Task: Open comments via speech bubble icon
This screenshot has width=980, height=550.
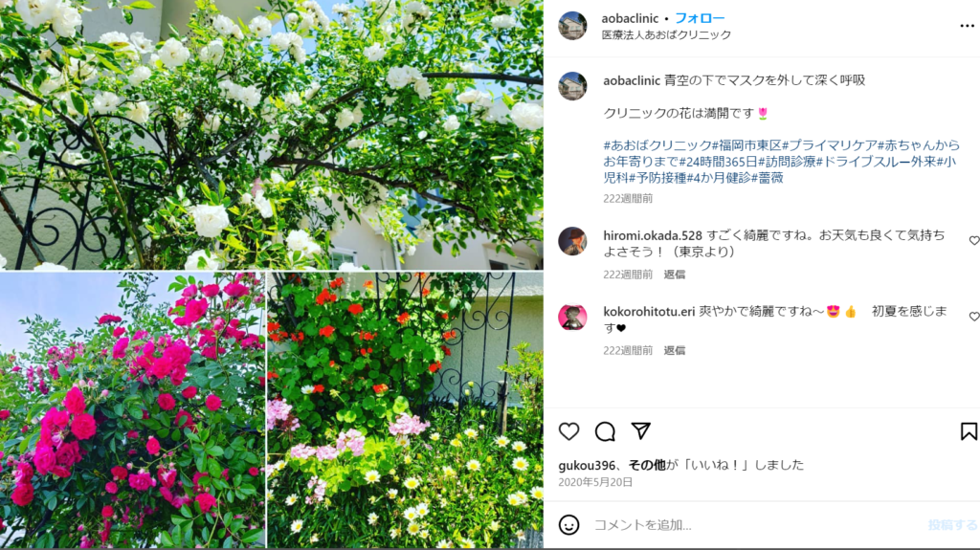Action: (605, 431)
